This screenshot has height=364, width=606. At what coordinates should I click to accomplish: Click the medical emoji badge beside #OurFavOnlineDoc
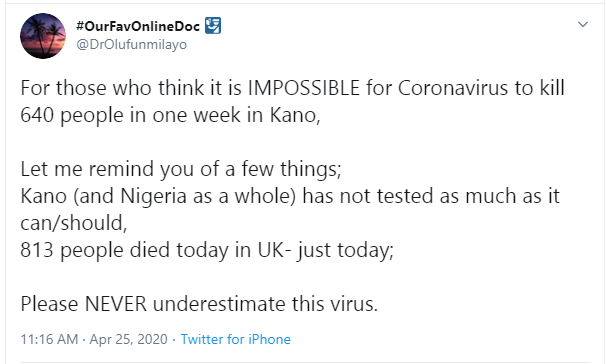[213, 26]
